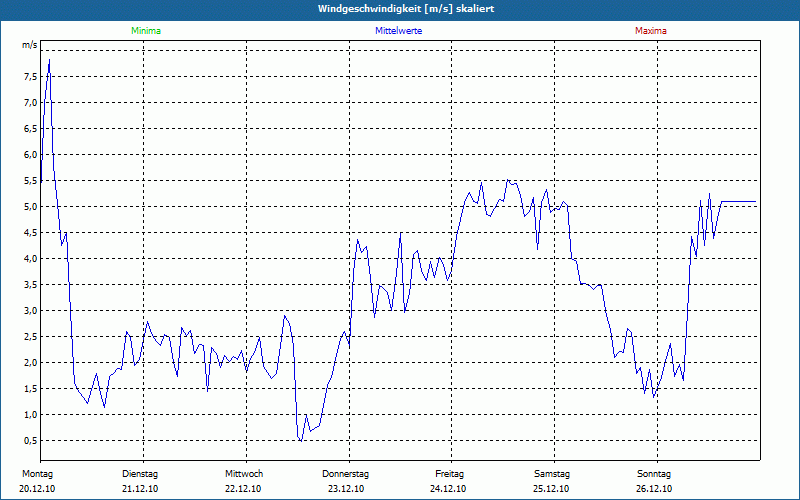Click the 20.12.10 date label
Screen dimensions: 800x500
point(37,489)
